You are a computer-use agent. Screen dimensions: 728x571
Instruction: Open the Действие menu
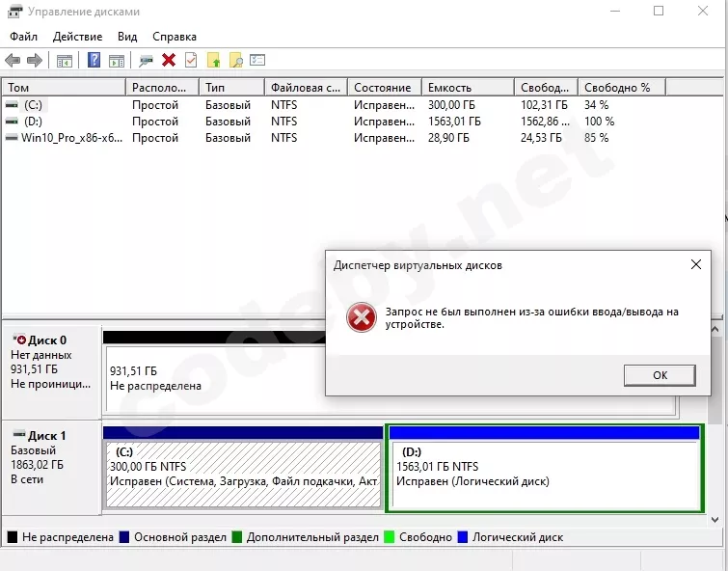pyautogui.click(x=77, y=37)
